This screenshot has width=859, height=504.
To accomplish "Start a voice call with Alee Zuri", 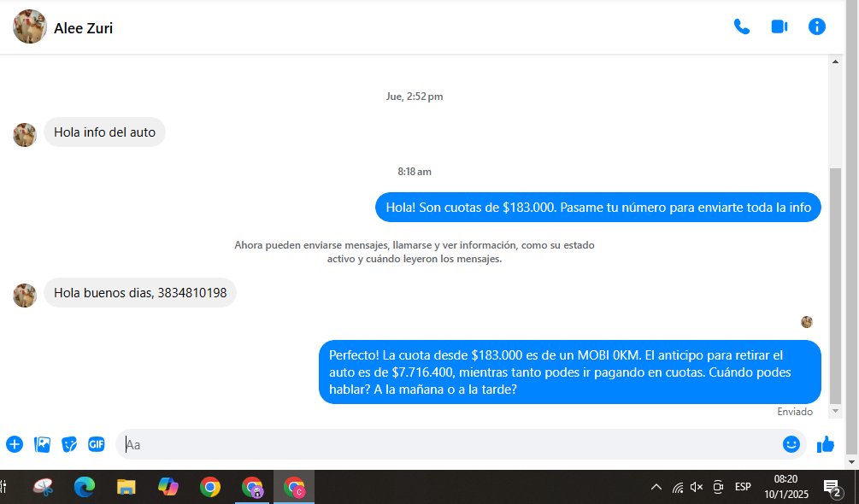I will (x=742, y=26).
